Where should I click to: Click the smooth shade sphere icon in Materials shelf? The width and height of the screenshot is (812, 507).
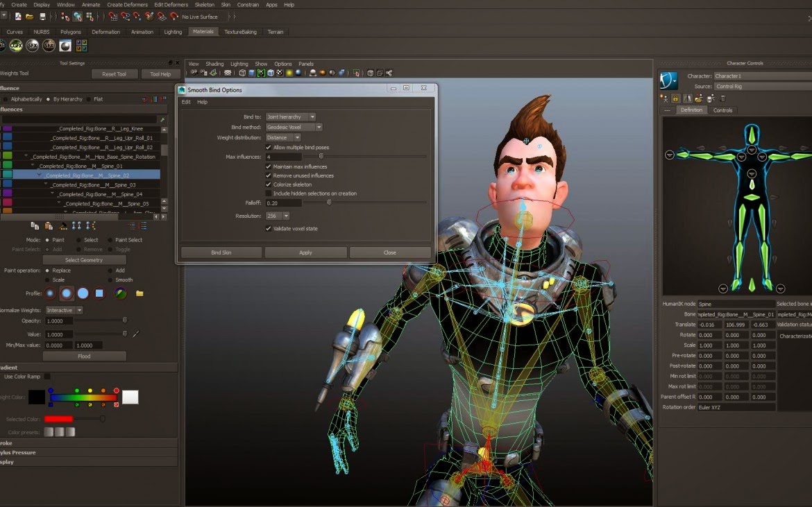tap(65, 46)
